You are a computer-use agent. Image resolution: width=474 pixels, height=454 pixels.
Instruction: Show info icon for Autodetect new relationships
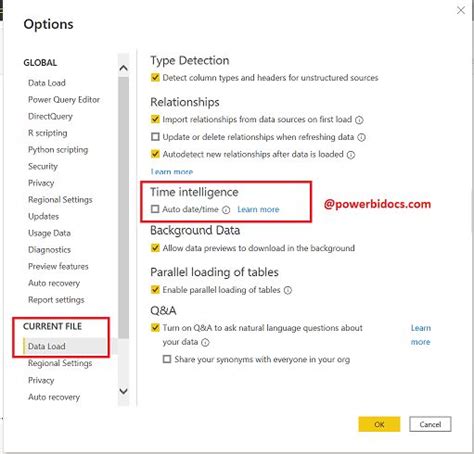(x=351, y=155)
